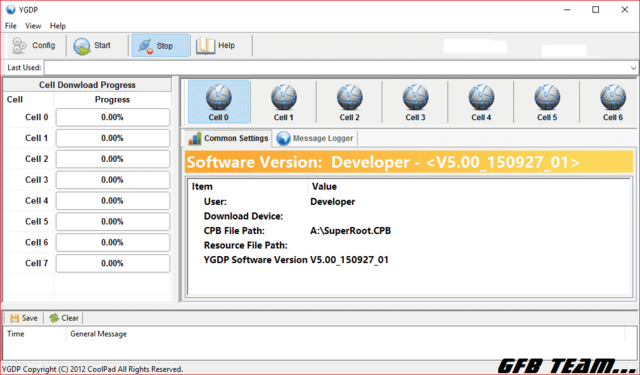Click the YGDP app icon in title bar
Image resolution: width=640 pixels, height=375 pixels.
tap(11, 9)
